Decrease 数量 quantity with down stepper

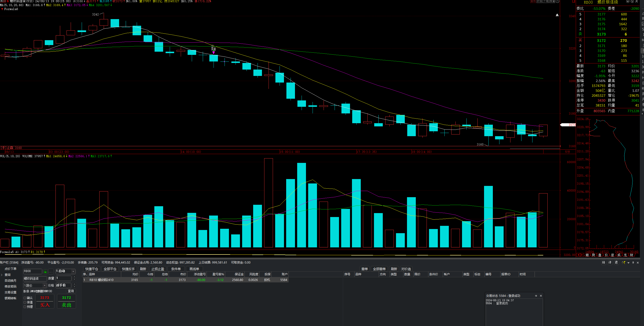75,279
